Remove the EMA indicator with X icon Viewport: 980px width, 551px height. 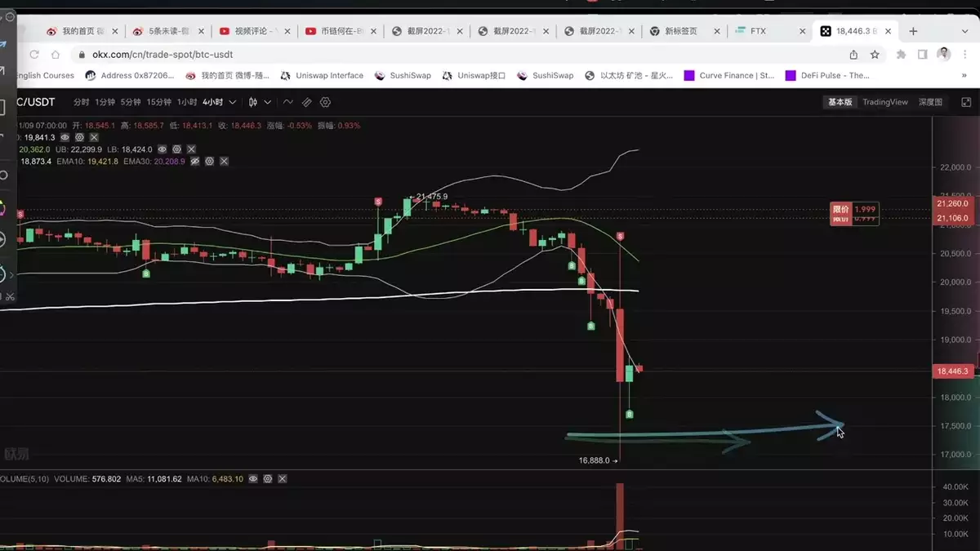224,162
